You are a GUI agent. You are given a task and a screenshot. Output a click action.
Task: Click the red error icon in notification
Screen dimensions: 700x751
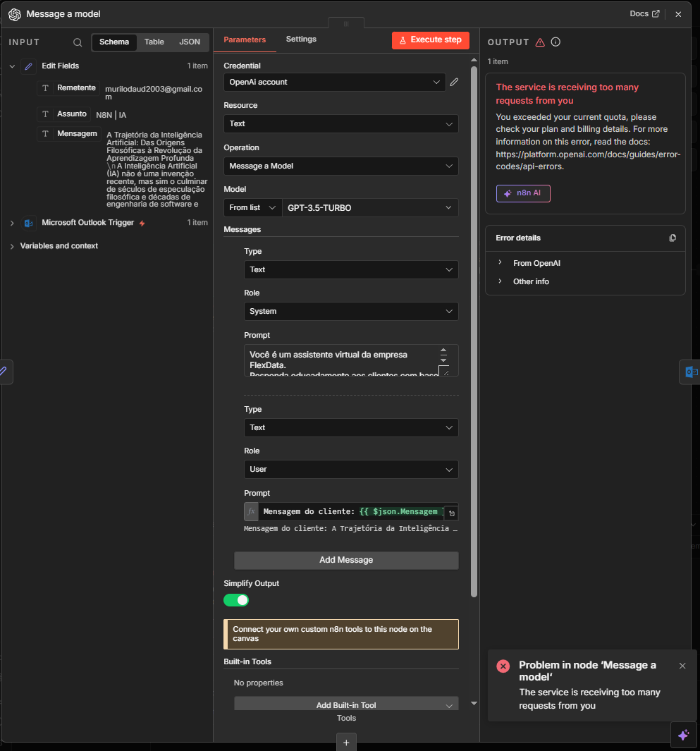tap(503, 666)
